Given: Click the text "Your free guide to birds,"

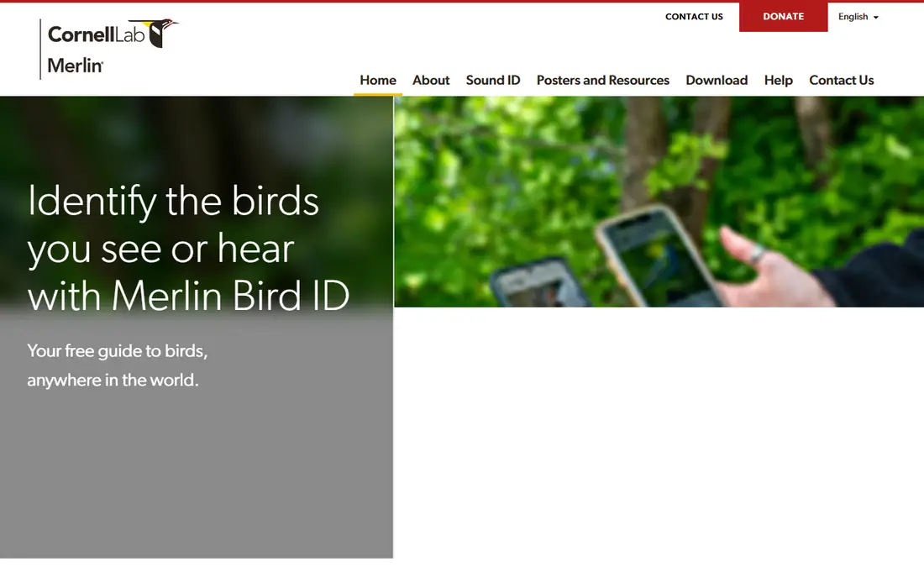Looking at the screenshot, I should point(118,351).
